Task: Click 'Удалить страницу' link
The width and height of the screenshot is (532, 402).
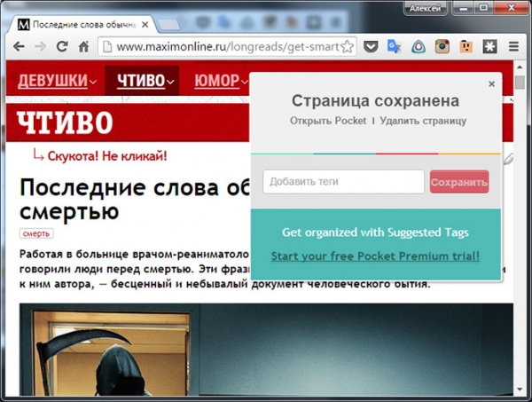Action: [423, 121]
